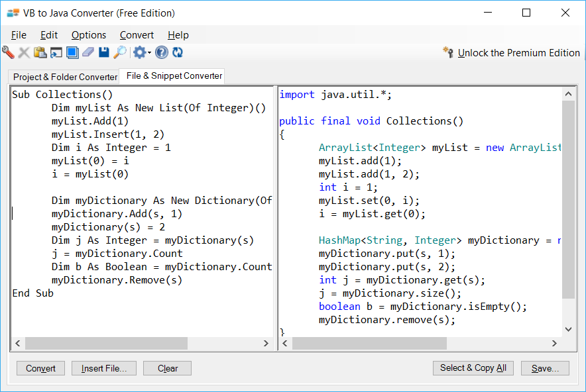Image resolution: width=586 pixels, height=392 pixels.
Task: Click the "boolean b = myDictionary.isEmpty();" line
Action: coord(423,307)
